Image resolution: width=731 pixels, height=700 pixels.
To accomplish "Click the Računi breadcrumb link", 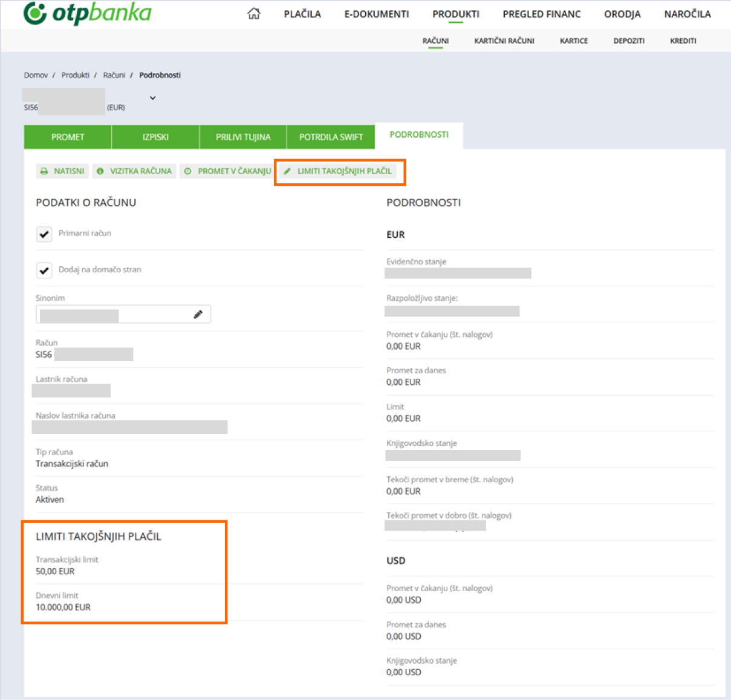I will coord(114,75).
